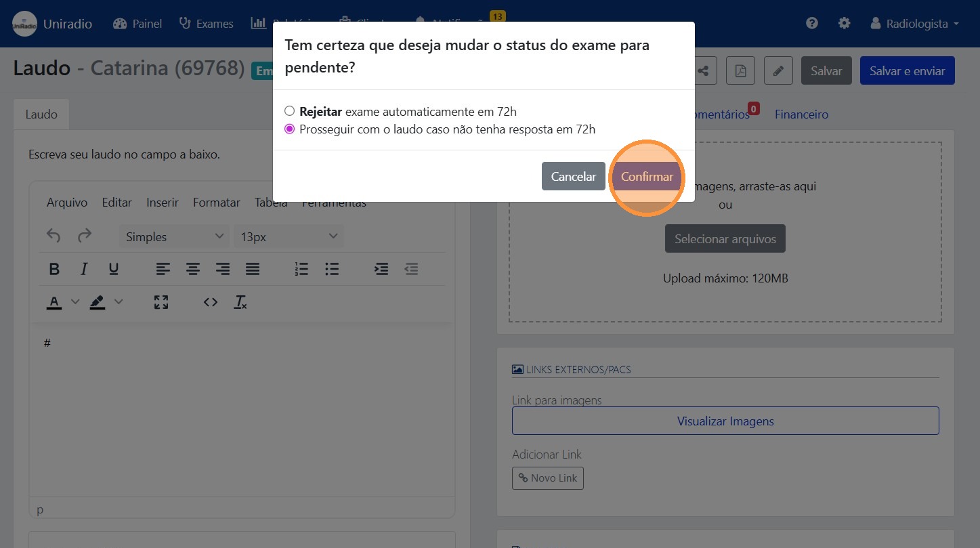
Task: Apply numbered list formatting
Action: pos(301,269)
